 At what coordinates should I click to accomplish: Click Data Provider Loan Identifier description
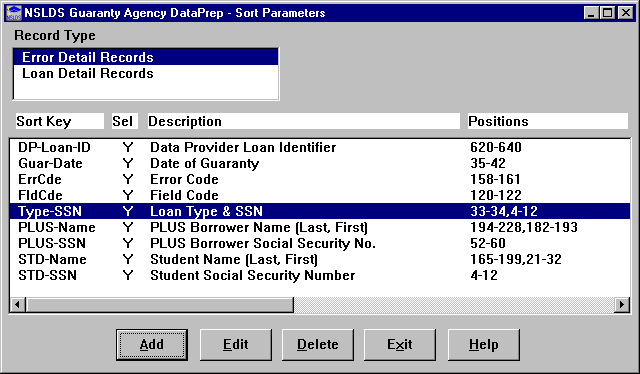243,147
